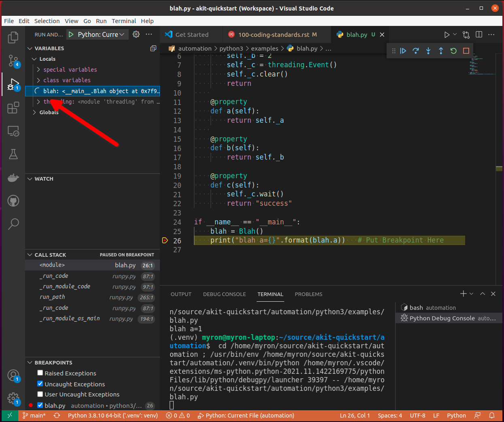Image resolution: width=504 pixels, height=422 pixels.
Task: Select the Step Over debug icon
Action: 416,51
